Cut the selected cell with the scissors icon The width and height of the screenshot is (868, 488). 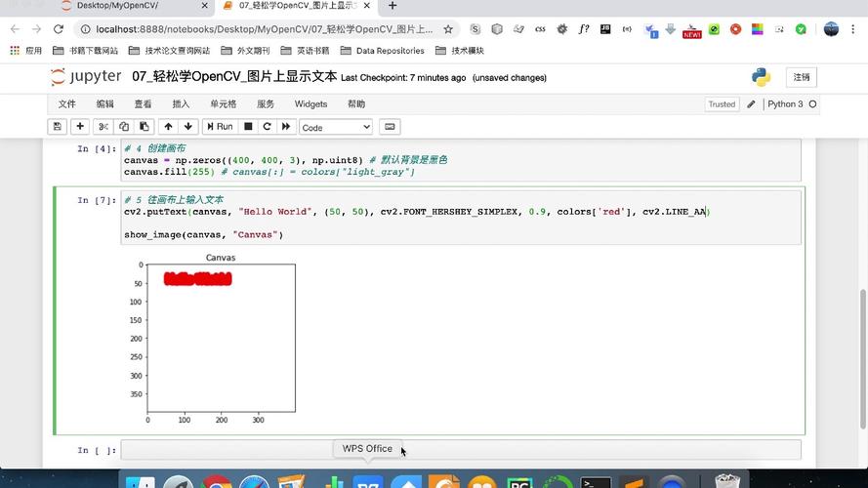point(103,127)
